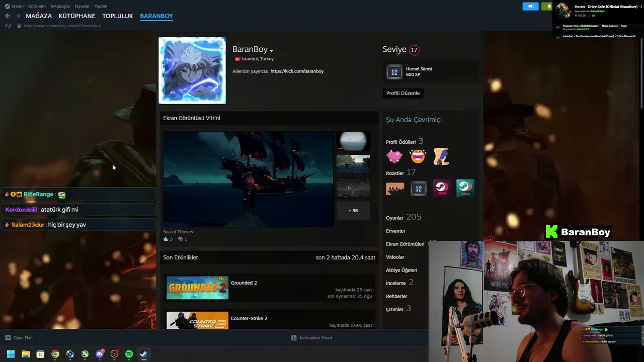644x362 pixels.
Task: Open Microsoft Store from the taskbar
Action: pyautogui.click(x=40, y=354)
